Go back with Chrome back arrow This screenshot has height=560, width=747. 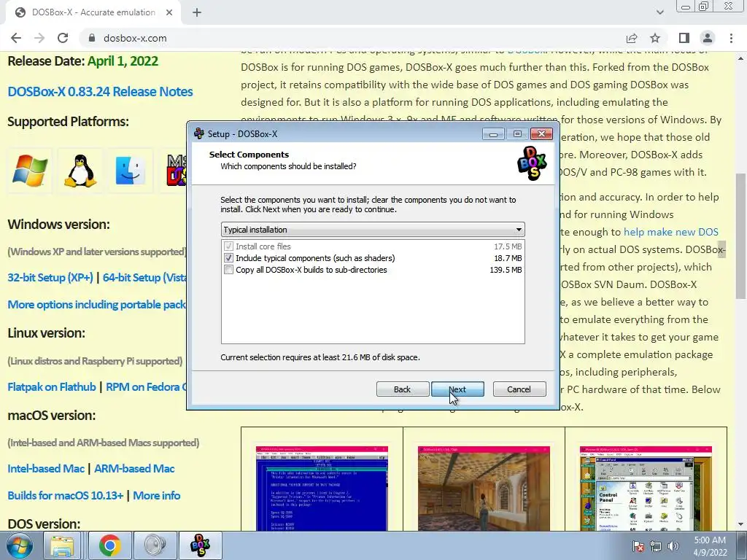pos(16,38)
